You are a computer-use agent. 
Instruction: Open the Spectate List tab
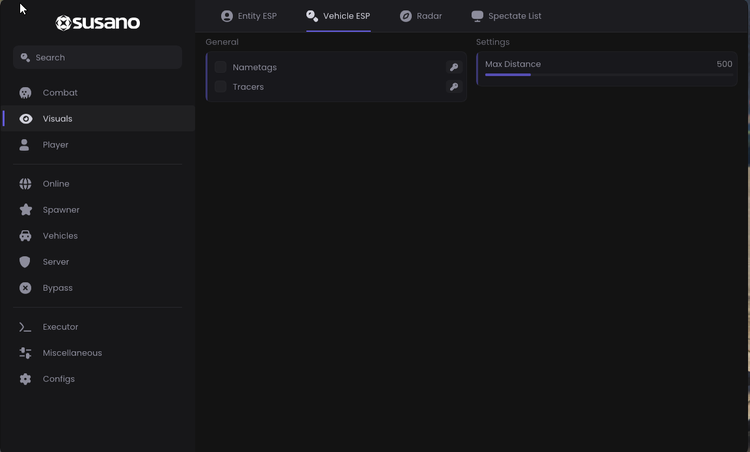pyautogui.click(x=506, y=16)
